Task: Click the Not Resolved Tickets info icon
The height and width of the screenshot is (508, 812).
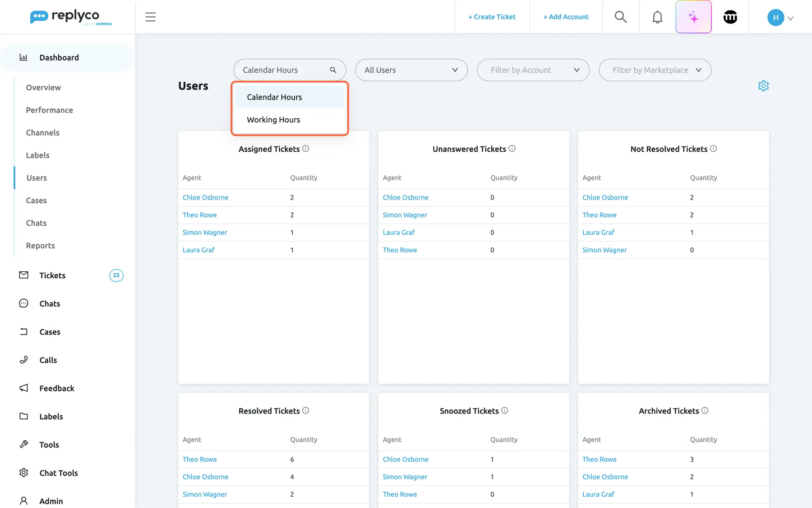Action: tap(713, 149)
